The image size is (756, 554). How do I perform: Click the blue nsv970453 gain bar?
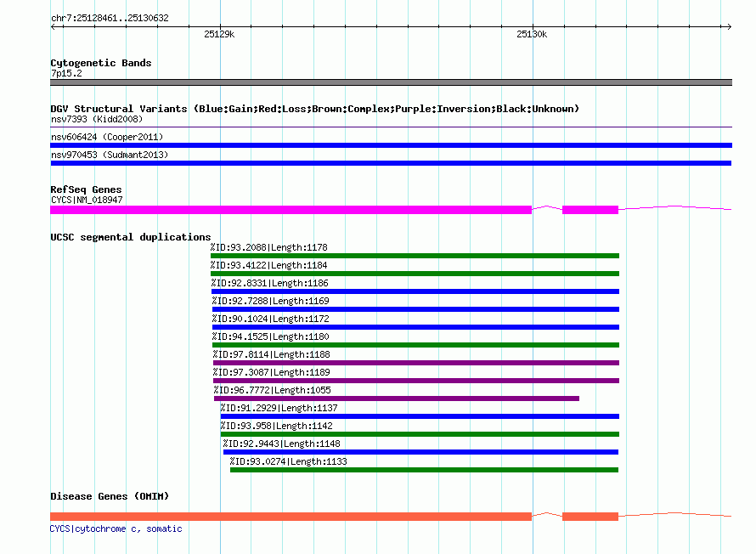click(391, 163)
